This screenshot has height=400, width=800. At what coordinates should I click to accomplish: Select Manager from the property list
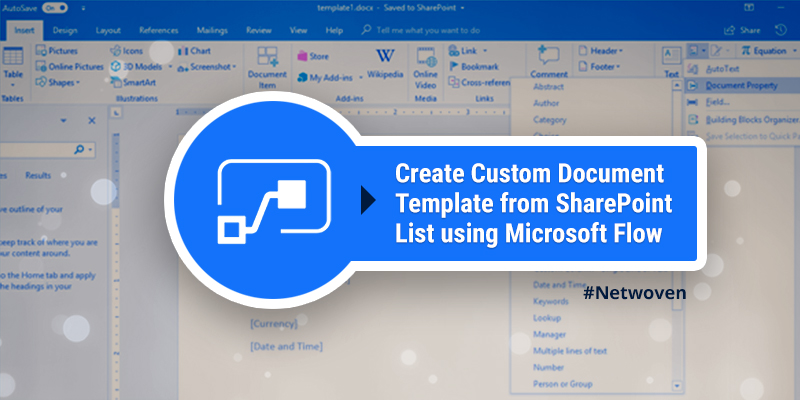pos(549,335)
